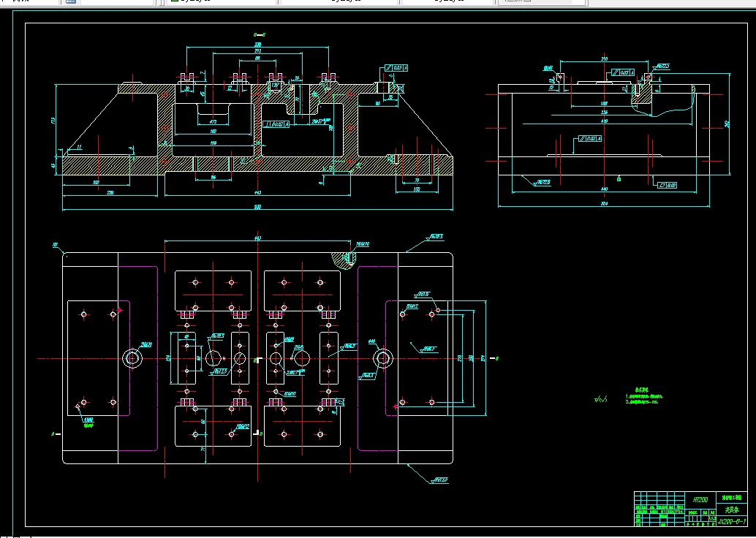Select the part name cell above JK200-6-1
The height and width of the screenshot is (538, 756).
click(x=732, y=509)
